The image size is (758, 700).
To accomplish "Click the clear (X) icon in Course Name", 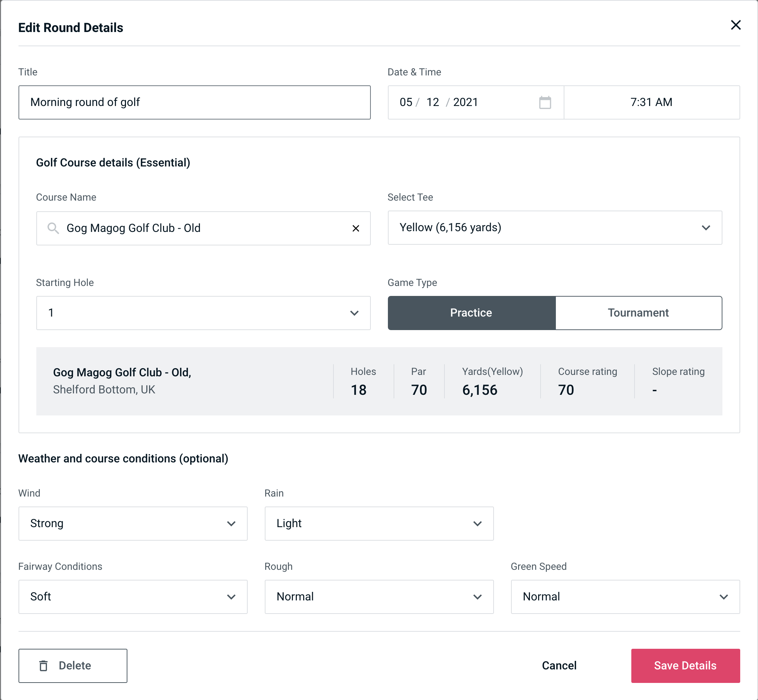I will (x=356, y=228).
